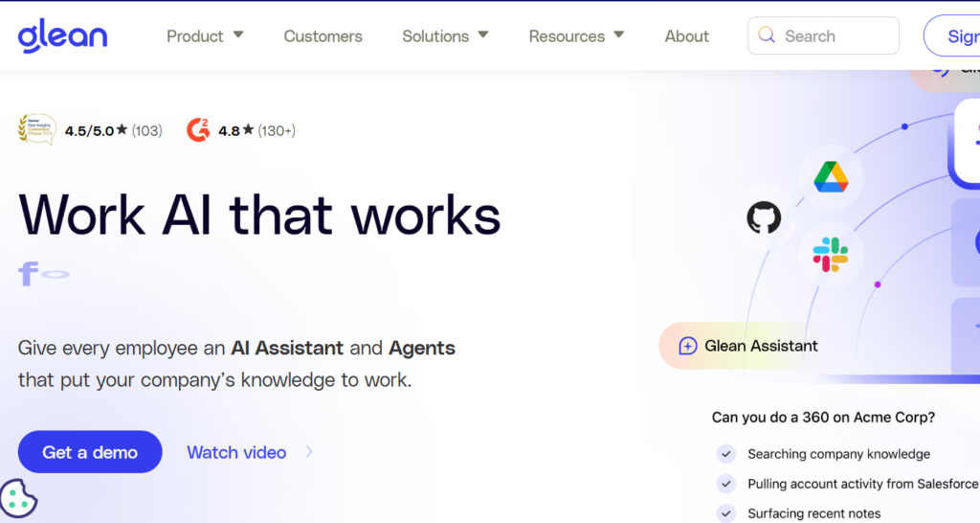Image resolution: width=980 pixels, height=523 pixels.
Task: Click the Sign in button
Action: pos(952,35)
